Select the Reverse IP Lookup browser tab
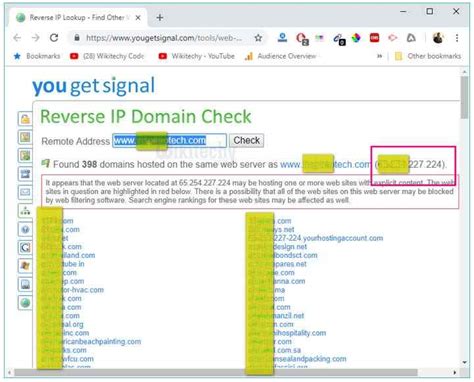 click(77, 18)
